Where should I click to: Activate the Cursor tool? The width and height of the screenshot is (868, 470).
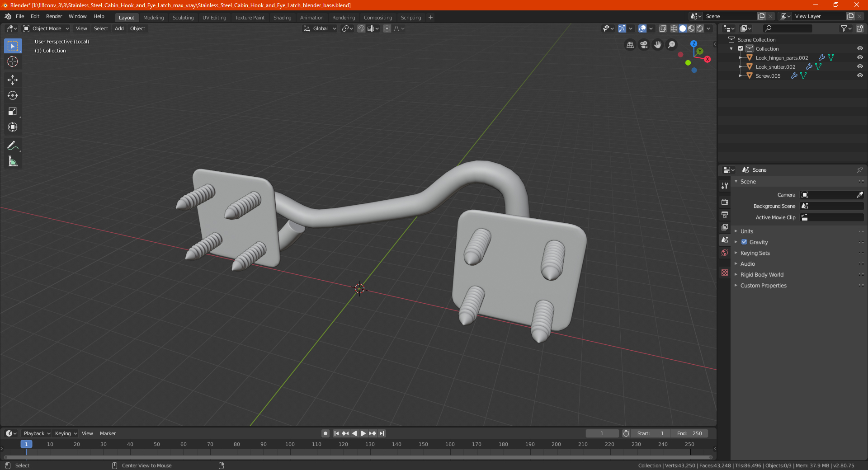(x=13, y=61)
